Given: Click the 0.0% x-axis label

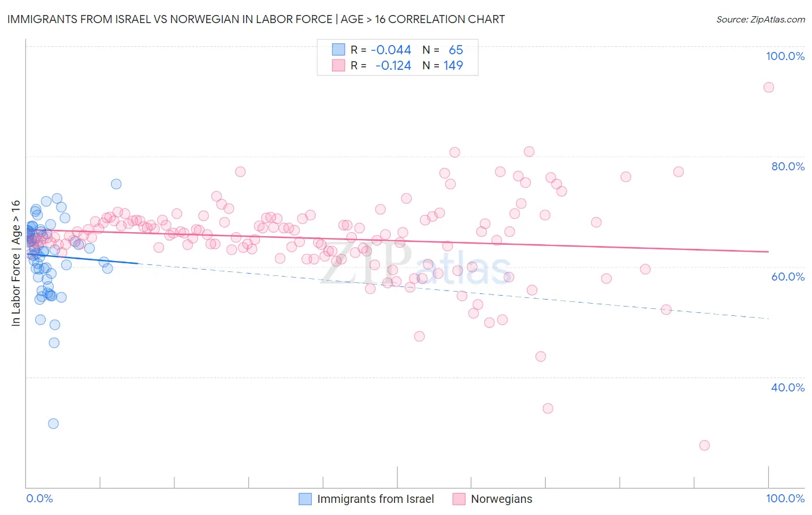Looking at the screenshot, I should (x=40, y=498).
